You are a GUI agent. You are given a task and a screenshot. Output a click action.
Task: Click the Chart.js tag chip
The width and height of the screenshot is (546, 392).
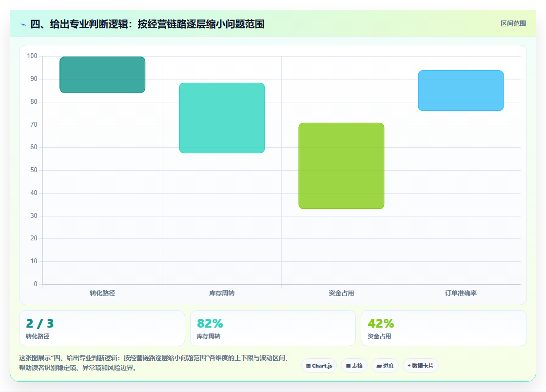(x=319, y=366)
